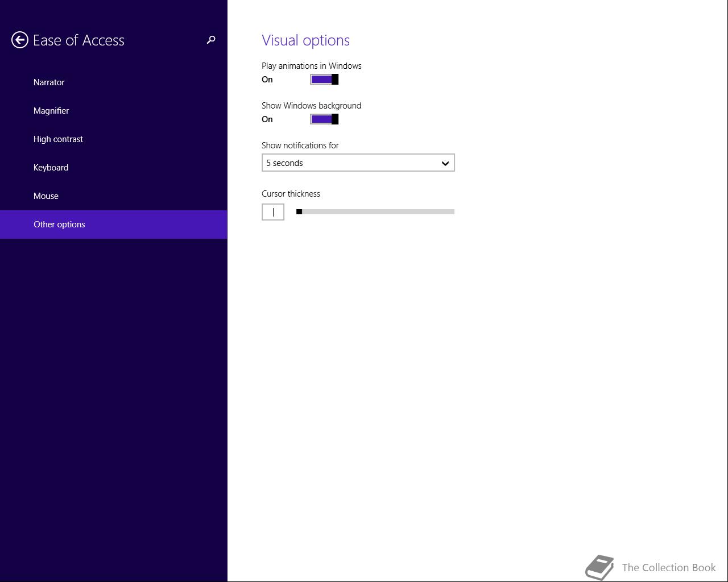The image size is (728, 582).
Task: Open search with the magnifying glass icon
Action: [211, 40]
